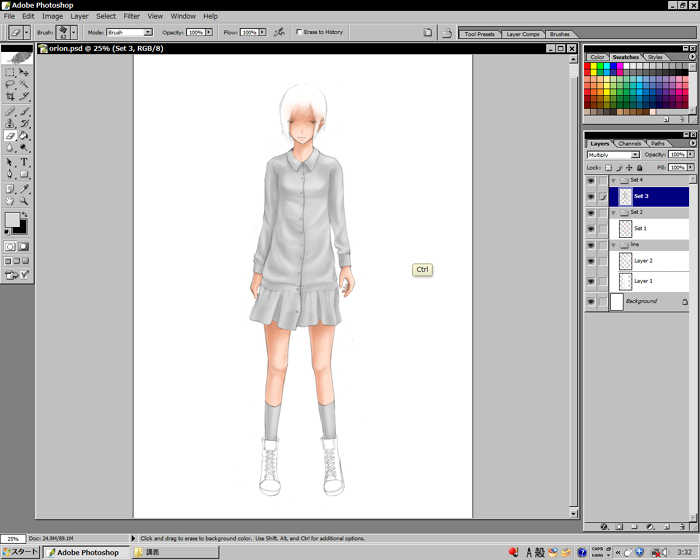Hide the Background layer eye icon
Screen dimensions: 700x560
pyautogui.click(x=591, y=301)
